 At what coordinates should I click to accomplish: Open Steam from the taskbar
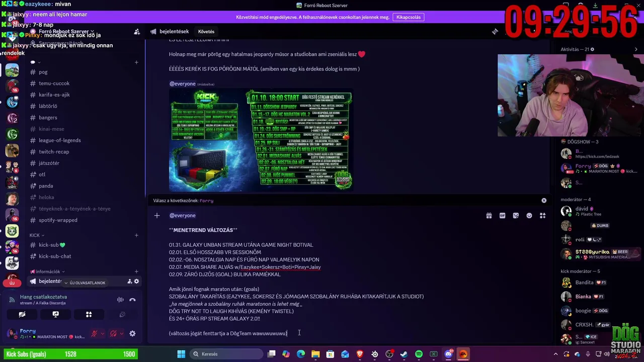point(404,354)
